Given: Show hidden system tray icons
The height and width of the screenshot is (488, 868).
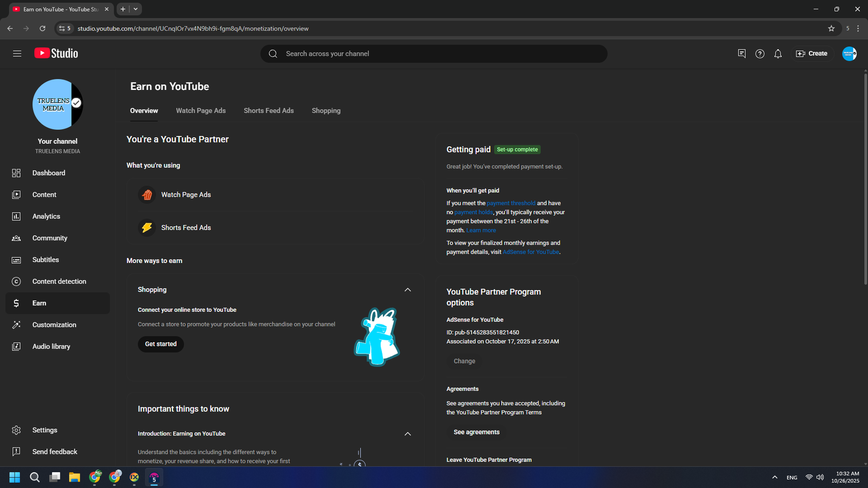Looking at the screenshot, I should click(x=775, y=477).
